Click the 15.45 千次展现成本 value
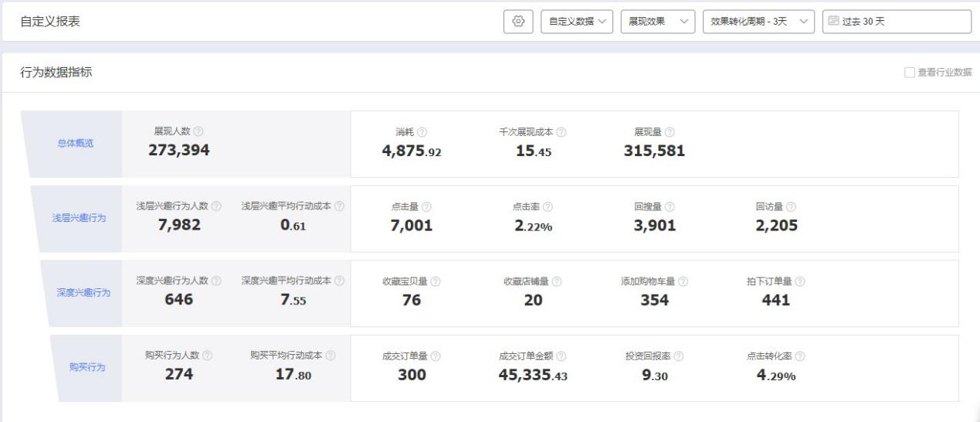 pyautogui.click(x=534, y=151)
